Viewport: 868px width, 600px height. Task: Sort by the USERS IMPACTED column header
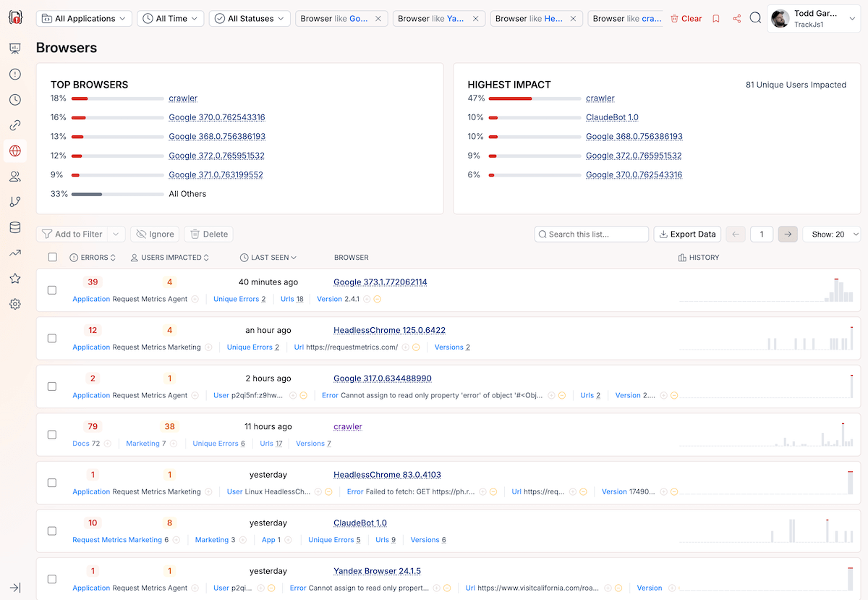(169, 258)
